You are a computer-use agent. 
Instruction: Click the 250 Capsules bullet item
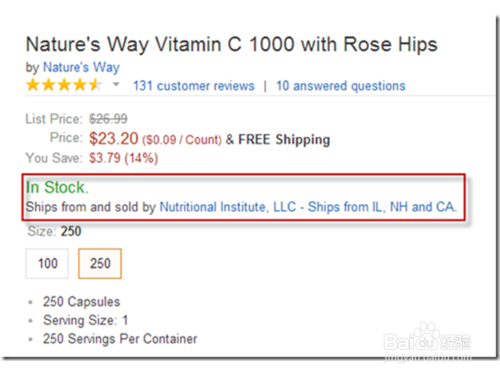point(81,302)
